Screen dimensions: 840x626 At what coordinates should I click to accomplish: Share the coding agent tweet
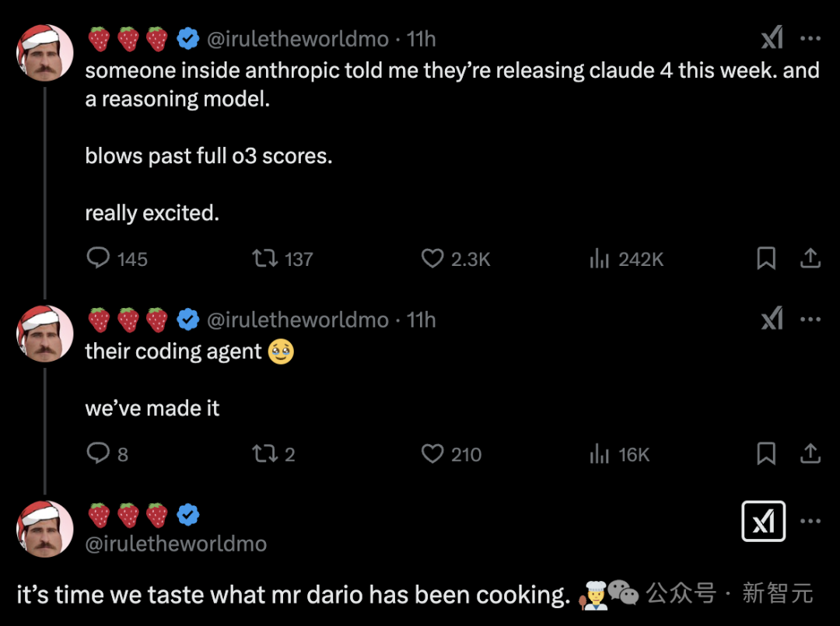point(810,453)
